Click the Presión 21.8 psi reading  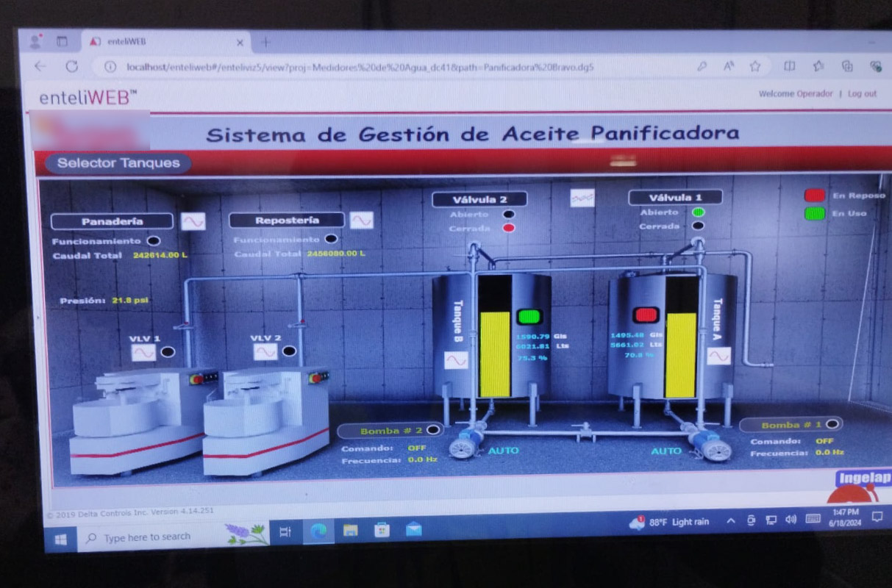(104, 301)
